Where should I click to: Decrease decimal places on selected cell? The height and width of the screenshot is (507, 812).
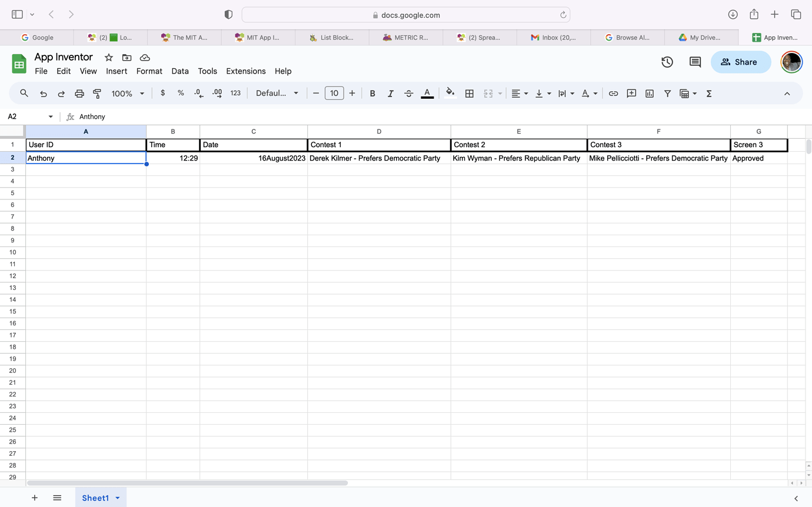point(198,93)
